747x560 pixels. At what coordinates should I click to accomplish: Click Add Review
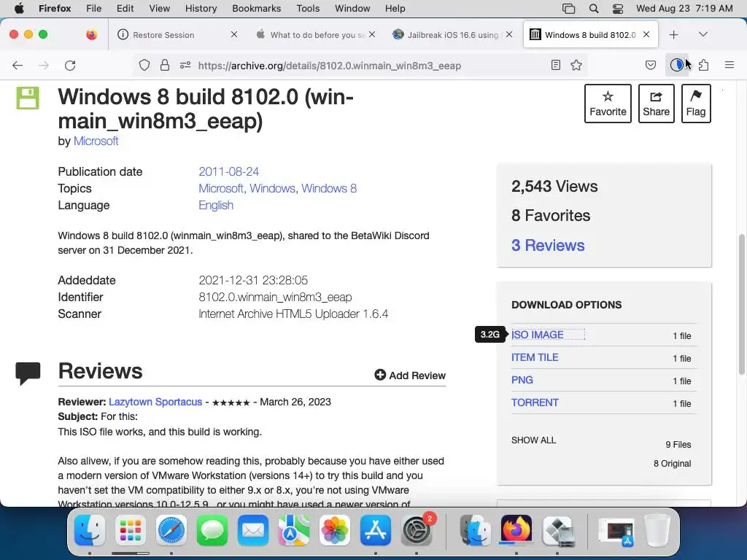[x=410, y=376]
